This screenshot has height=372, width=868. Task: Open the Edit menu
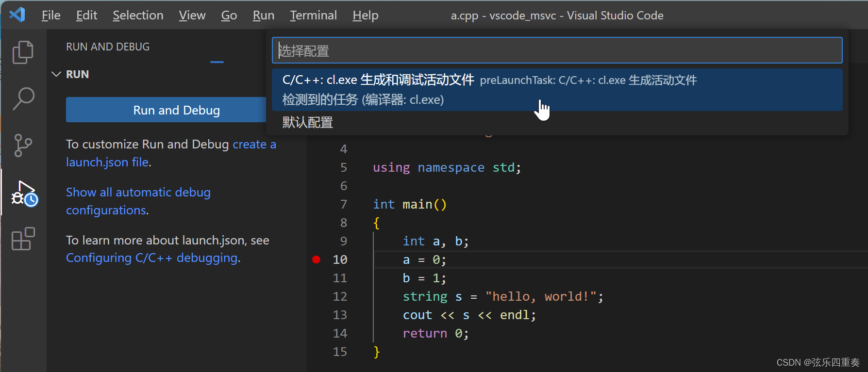click(86, 16)
